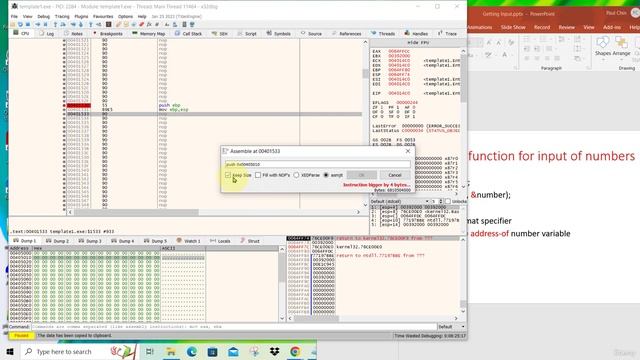Click the instruction field in the Assemble dialog
The width and height of the screenshot is (640, 360).
point(318,164)
